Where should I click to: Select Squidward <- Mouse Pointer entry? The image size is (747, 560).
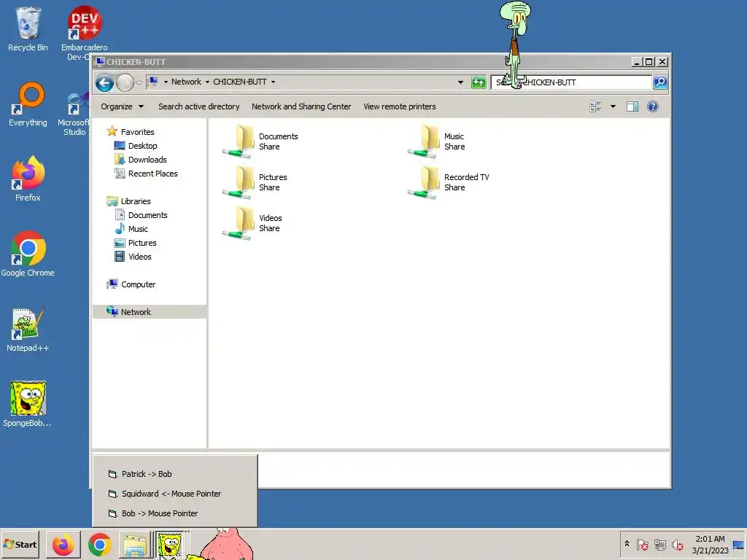(x=175, y=494)
